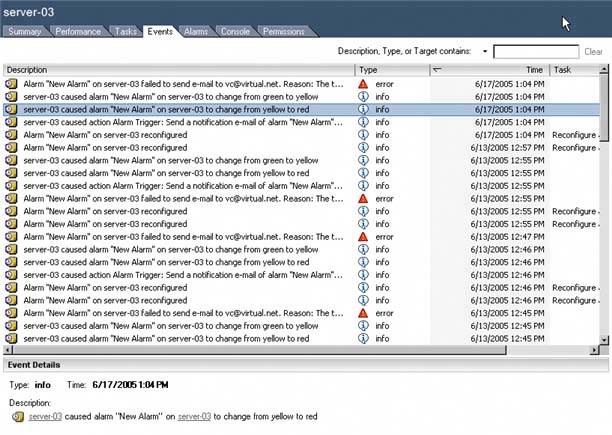The height and width of the screenshot is (435, 612).
Task: Click the error icon in the 12:45 PM row
Action: pos(364,313)
